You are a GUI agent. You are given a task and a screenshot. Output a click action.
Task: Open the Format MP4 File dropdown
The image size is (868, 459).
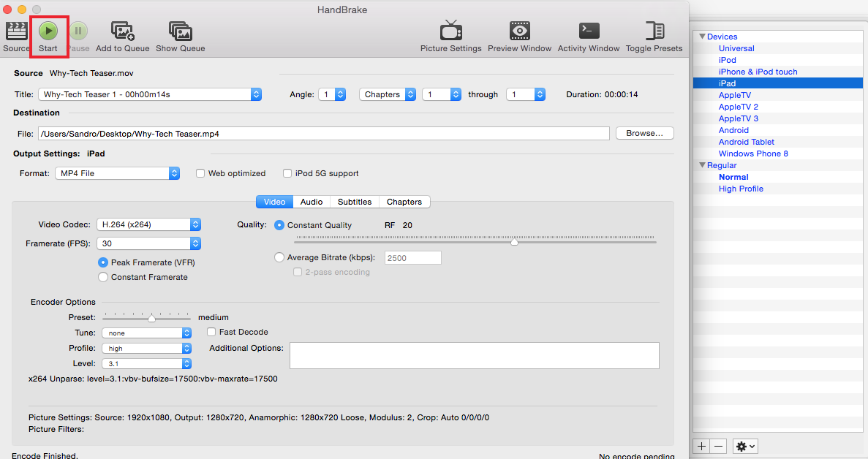[117, 173]
